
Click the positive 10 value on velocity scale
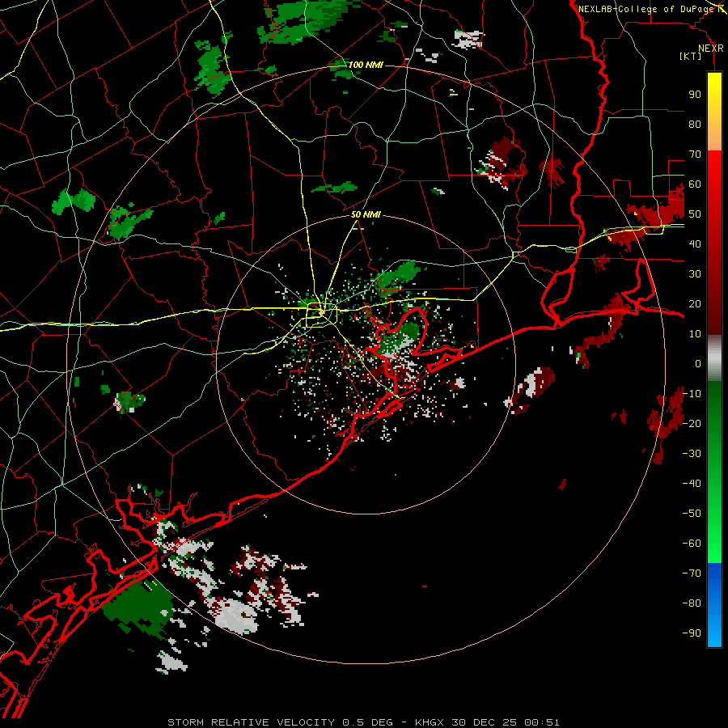coord(695,334)
